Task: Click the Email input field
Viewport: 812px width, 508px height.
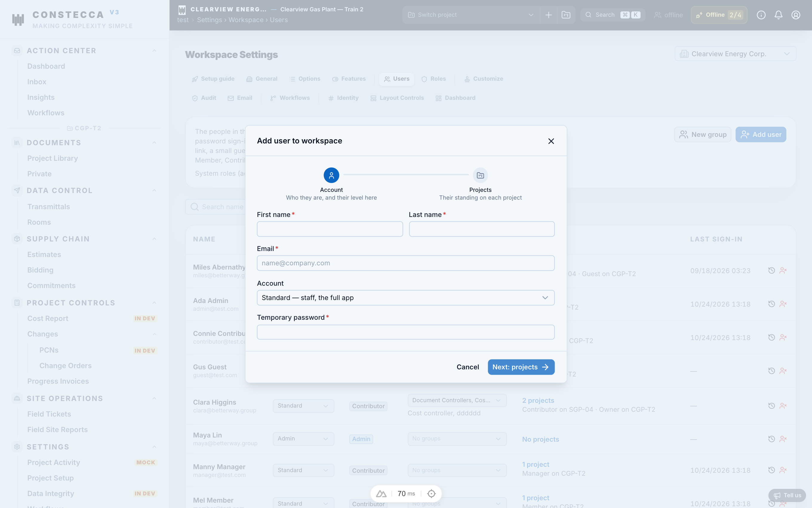Action: click(405, 263)
